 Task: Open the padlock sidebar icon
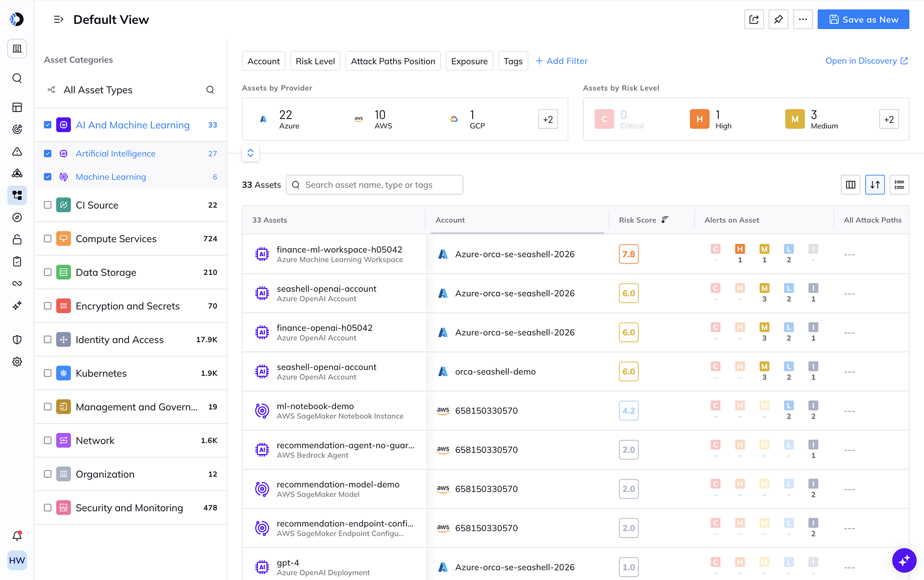[x=17, y=240]
